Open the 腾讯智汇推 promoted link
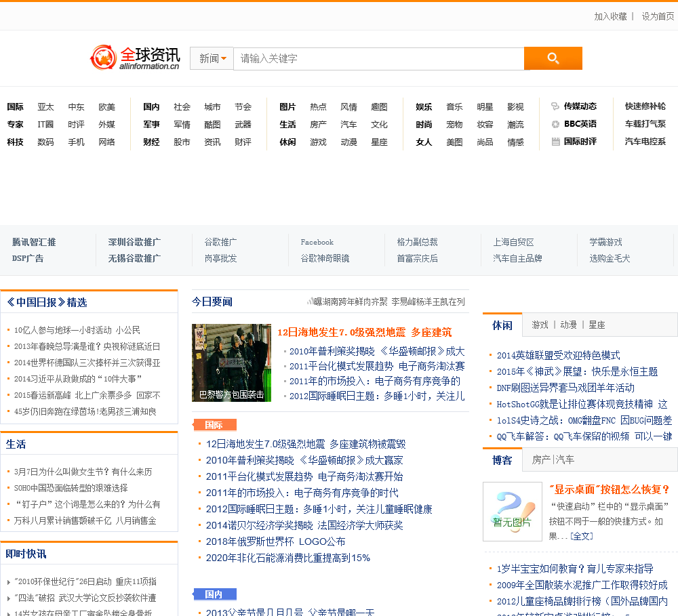The width and height of the screenshot is (678, 616). pos(34,242)
